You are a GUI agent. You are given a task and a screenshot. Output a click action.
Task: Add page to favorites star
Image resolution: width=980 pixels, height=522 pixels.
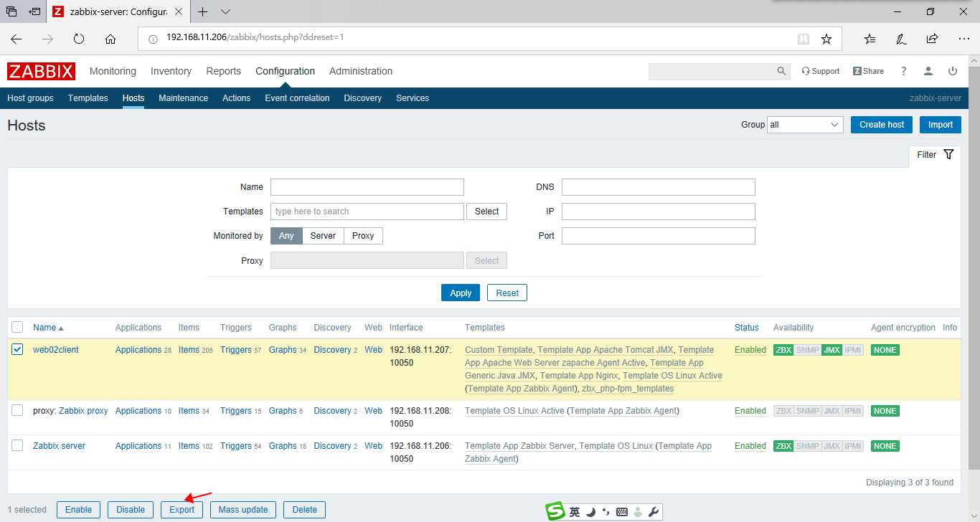[x=826, y=39]
